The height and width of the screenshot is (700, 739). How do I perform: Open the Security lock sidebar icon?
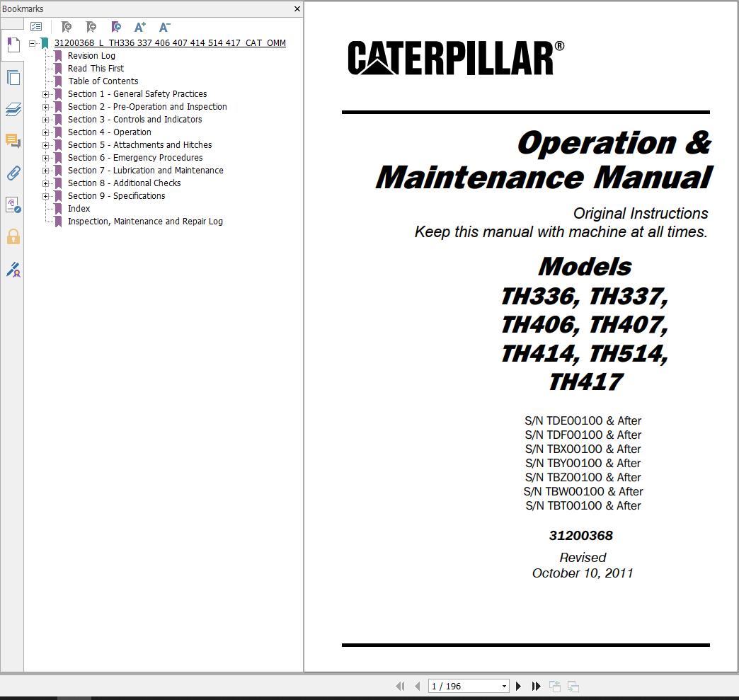pyautogui.click(x=13, y=236)
